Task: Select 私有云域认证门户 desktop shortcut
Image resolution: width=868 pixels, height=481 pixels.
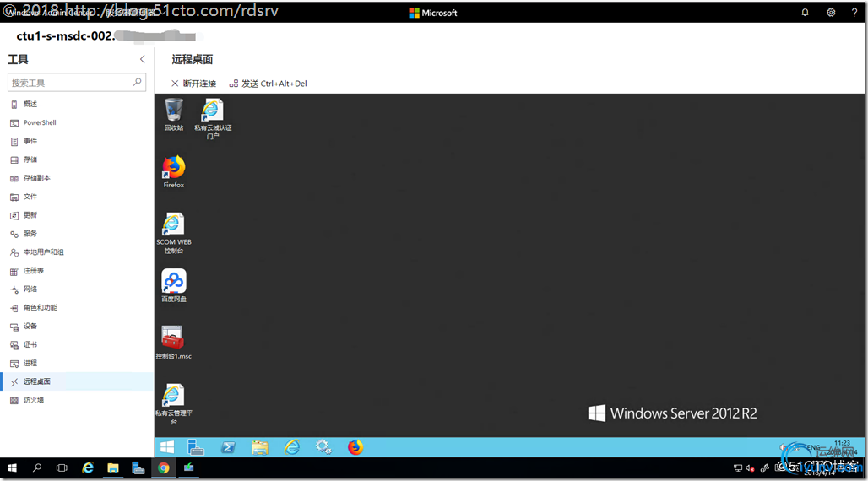Action: point(213,118)
